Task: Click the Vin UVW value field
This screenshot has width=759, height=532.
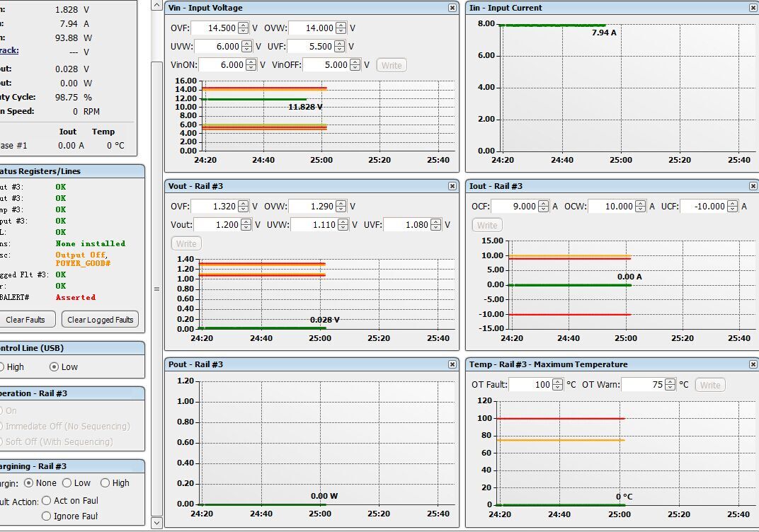Action: click(x=218, y=47)
